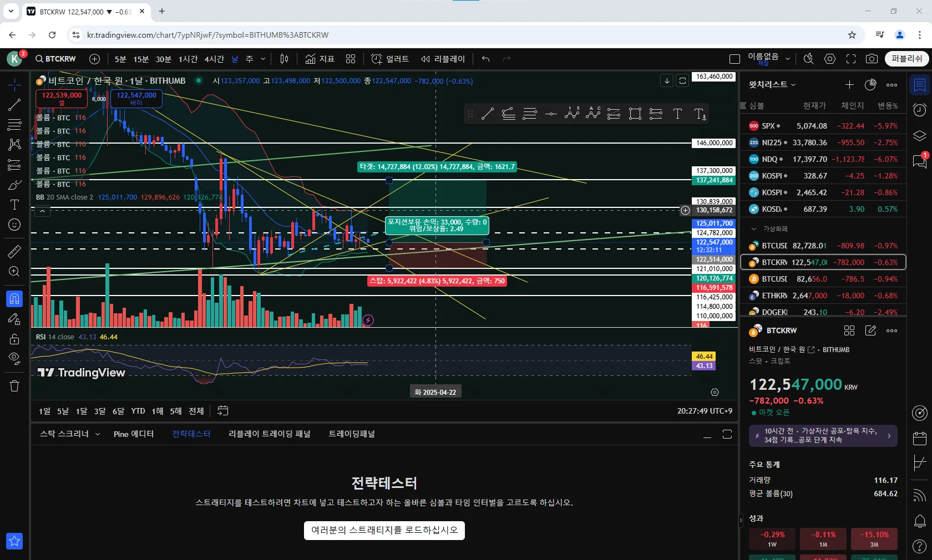The width and height of the screenshot is (932, 560).
Task: Toggle magnet mode on the drawing toolbar
Action: (14, 299)
